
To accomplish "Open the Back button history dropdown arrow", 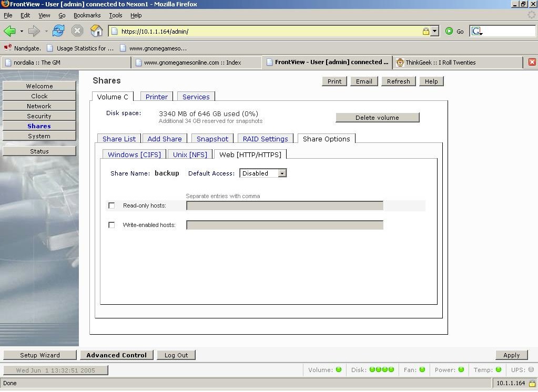I will (x=22, y=32).
